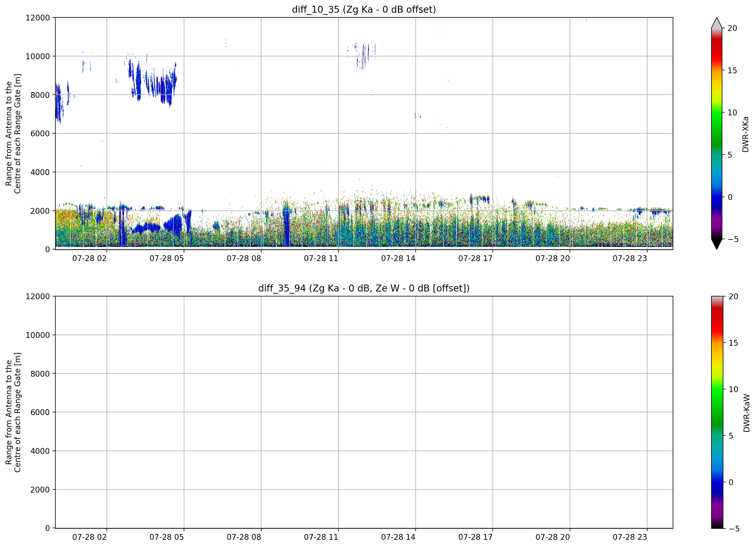Click the DWR-KaW colorbar label
Viewport: 756px width, 547px height.
[746, 413]
